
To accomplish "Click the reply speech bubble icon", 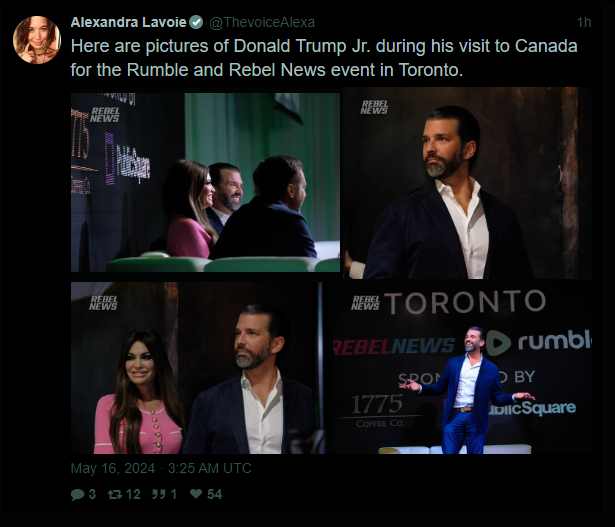I will tap(78, 494).
